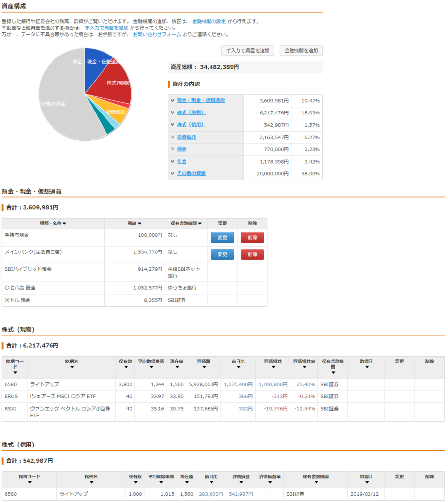
Task: Sort 株式(信用) table by 現在値 arrow
Action: pos(187,482)
